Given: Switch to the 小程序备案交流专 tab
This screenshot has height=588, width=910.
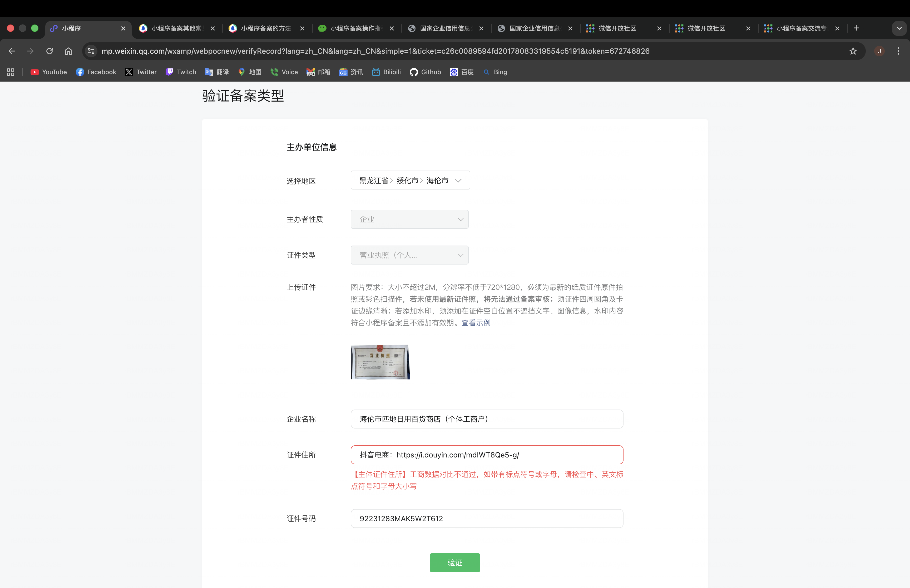Looking at the screenshot, I should (x=801, y=28).
